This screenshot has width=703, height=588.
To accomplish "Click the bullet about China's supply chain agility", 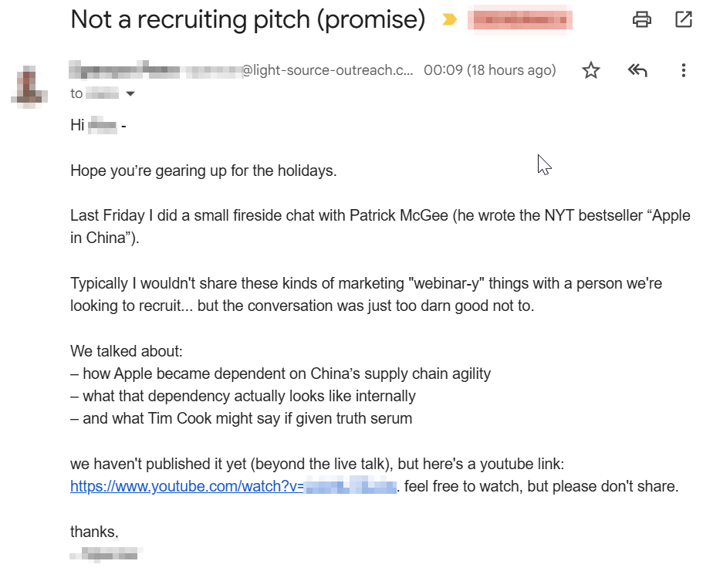I will pos(280,373).
